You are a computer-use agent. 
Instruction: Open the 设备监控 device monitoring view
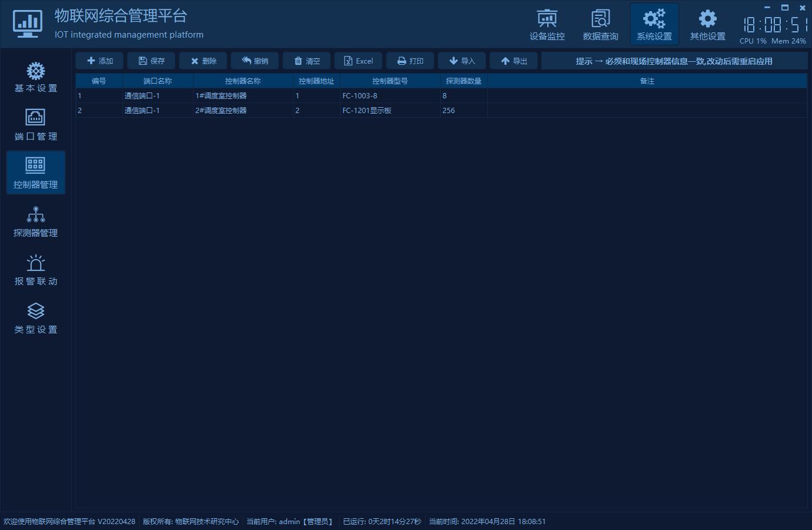click(x=547, y=25)
